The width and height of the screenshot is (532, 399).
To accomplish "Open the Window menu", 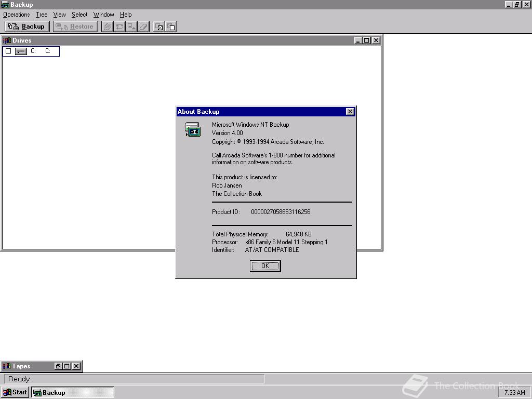I will (103, 15).
